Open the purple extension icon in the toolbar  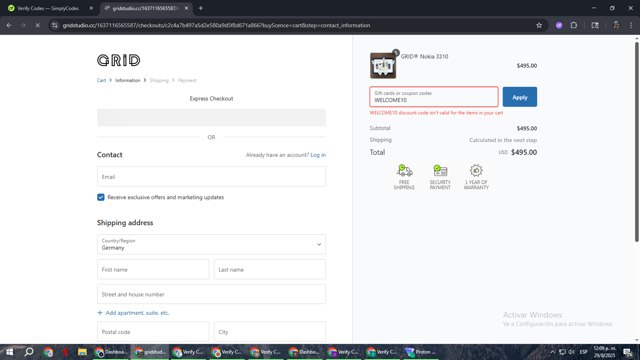(x=559, y=25)
